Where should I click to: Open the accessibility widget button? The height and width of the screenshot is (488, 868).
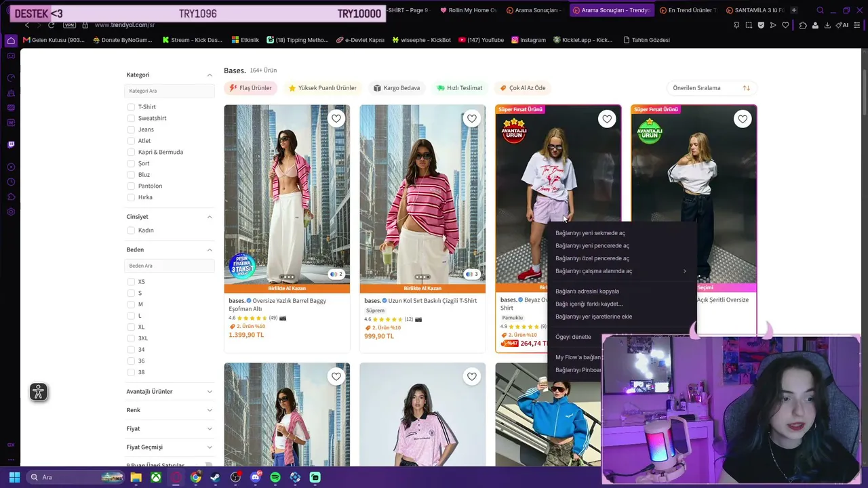pos(39,392)
